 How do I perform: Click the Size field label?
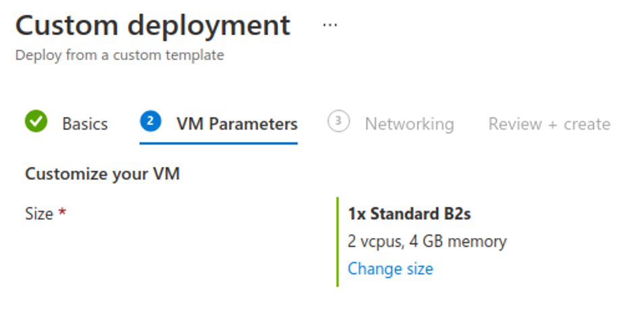(x=39, y=214)
